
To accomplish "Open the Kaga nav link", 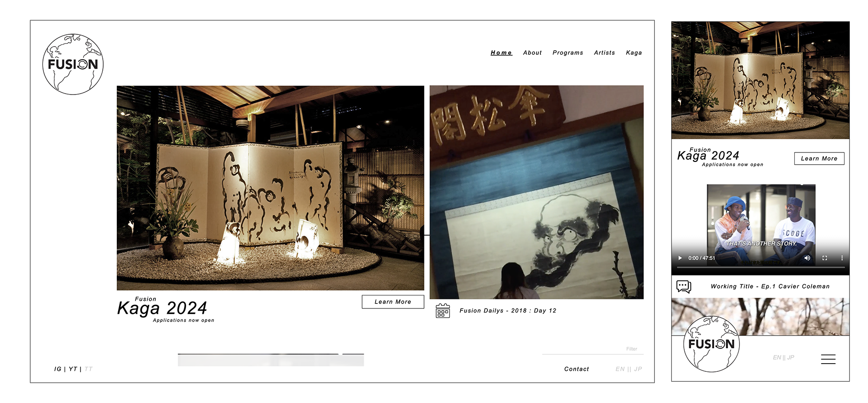I will [x=634, y=53].
